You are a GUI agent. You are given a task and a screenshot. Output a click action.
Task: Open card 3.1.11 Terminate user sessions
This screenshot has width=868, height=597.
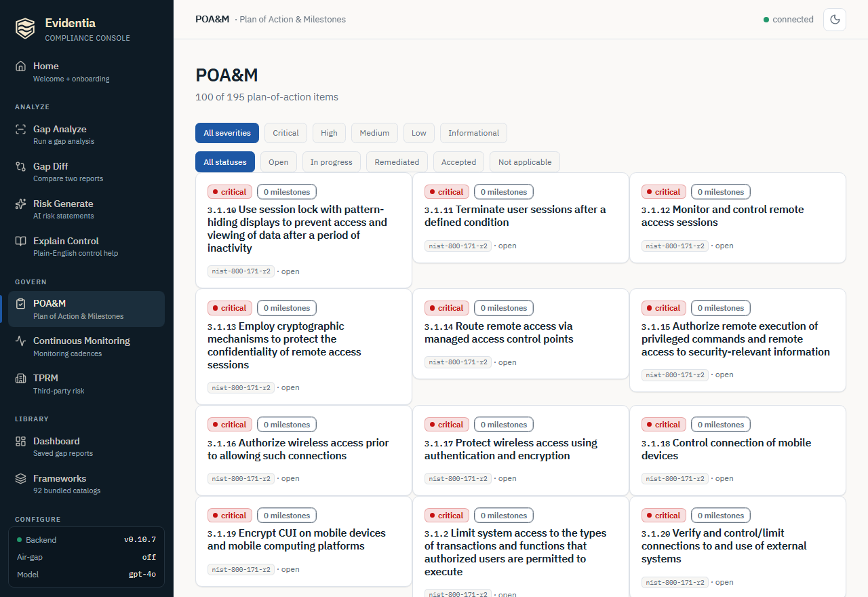(520, 218)
